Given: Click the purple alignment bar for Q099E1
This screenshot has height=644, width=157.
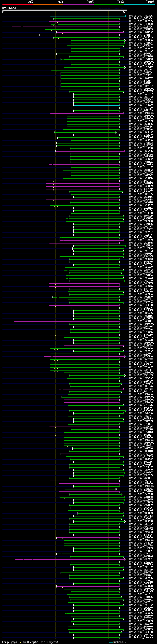Looking at the screenshot, I should point(70,559).
